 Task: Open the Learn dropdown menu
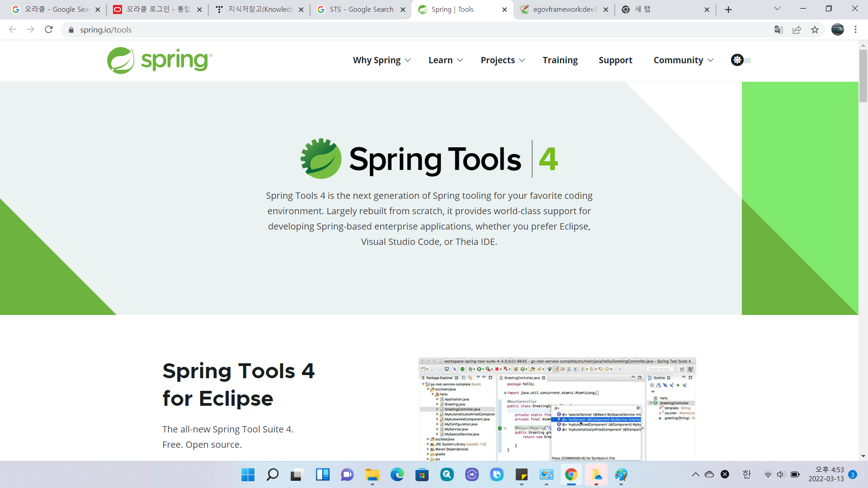pyautogui.click(x=445, y=60)
